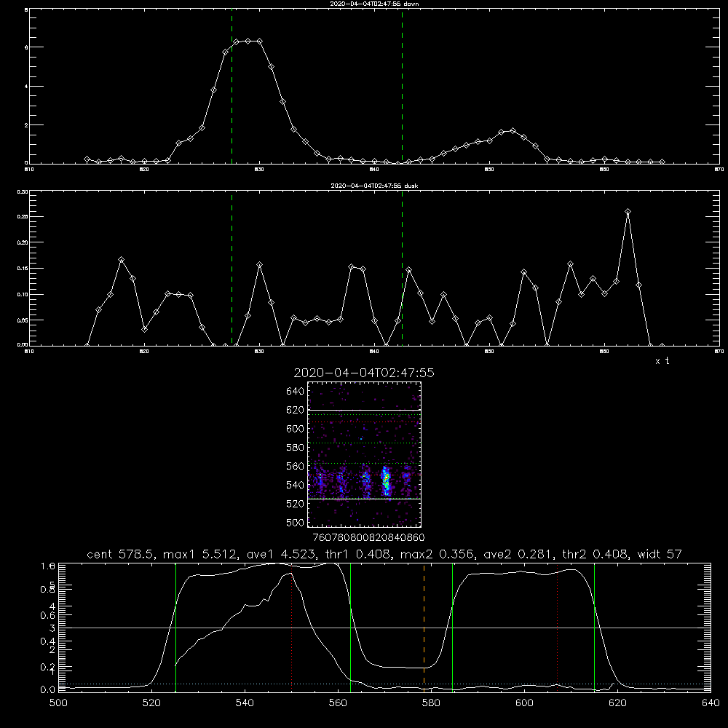Click the dusk plot title text

pyautogui.click(x=374, y=186)
